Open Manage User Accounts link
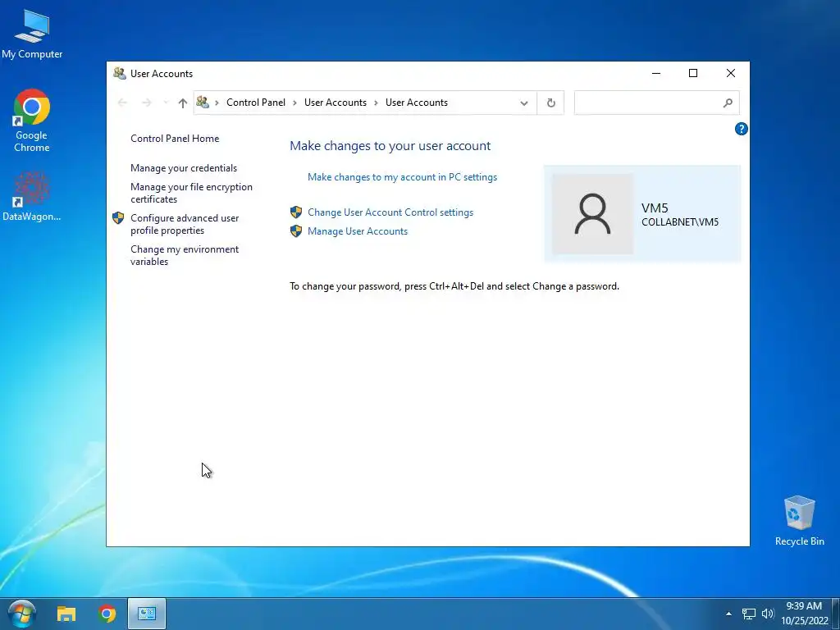Image resolution: width=840 pixels, height=630 pixels. (x=358, y=231)
